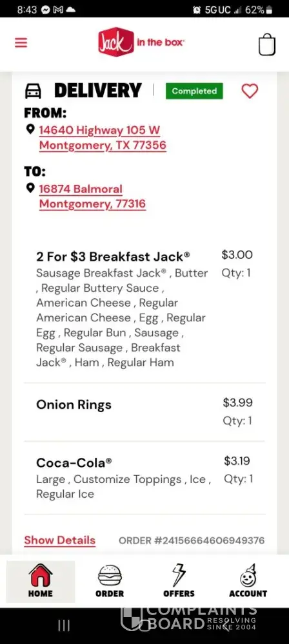Expand order info with Show Details

click(60, 540)
